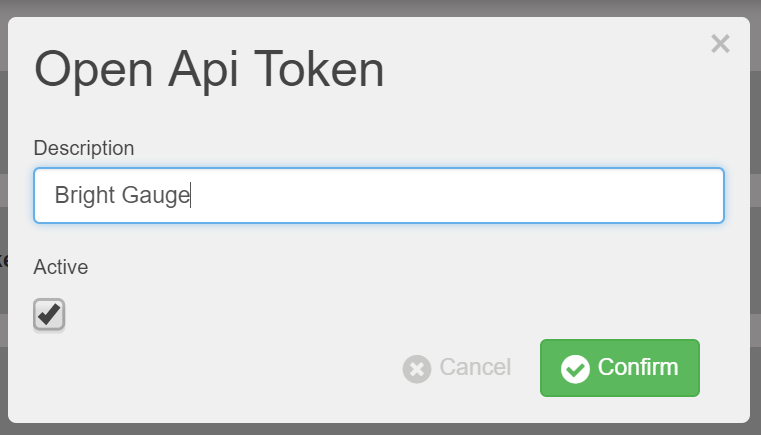Cancel the API token creation
The image size is (761, 435).
point(457,368)
